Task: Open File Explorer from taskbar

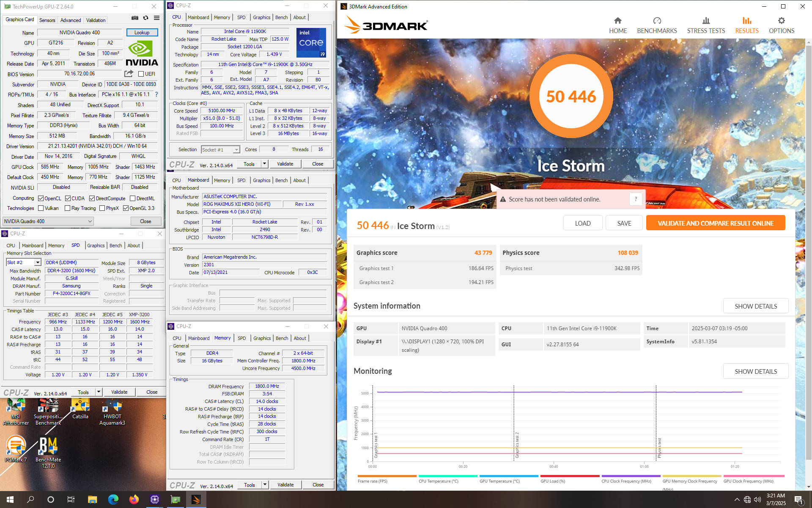Action: 92,500
